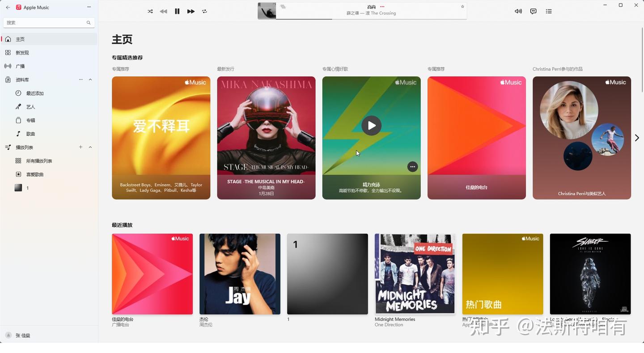The height and width of the screenshot is (353, 644).
Task: Toggle shuffle playback
Action: 150,11
